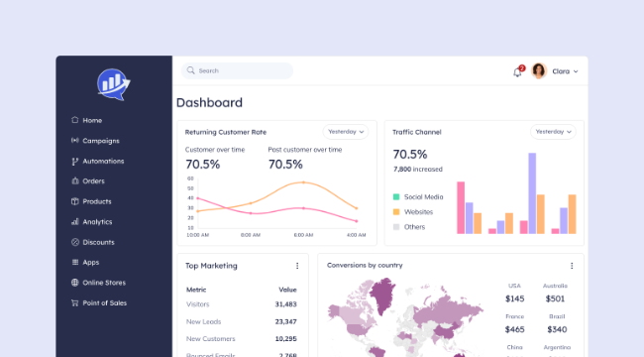Screen dimensions: 644x357
Task: Click the Point of Sales cart icon
Action: [74, 302]
